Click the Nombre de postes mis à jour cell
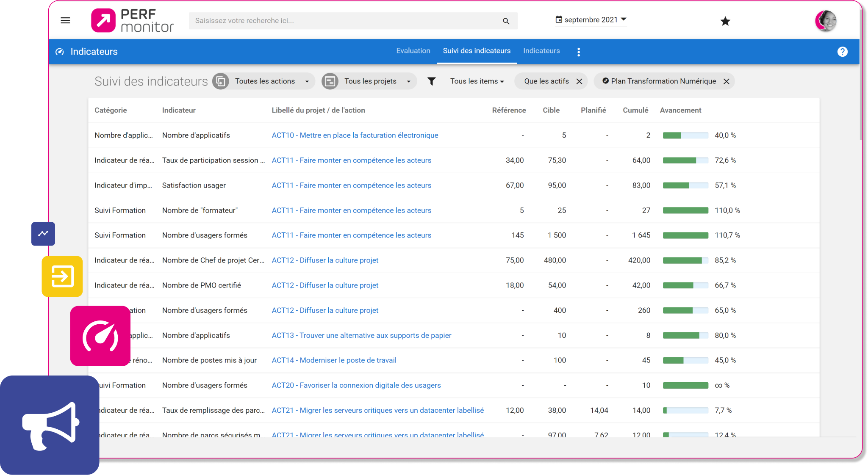Image resolution: width=868 pixels, height=475 pixels. (209, 360)
